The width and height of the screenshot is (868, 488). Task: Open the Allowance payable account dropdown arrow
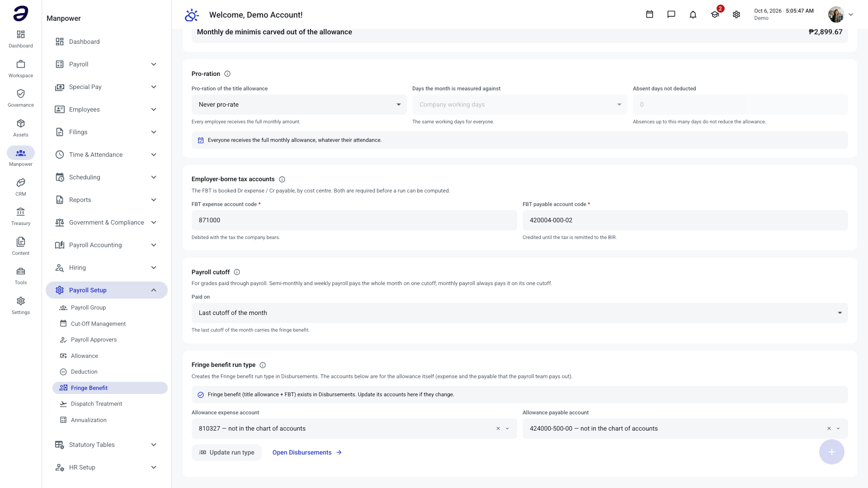click(838, 428)
